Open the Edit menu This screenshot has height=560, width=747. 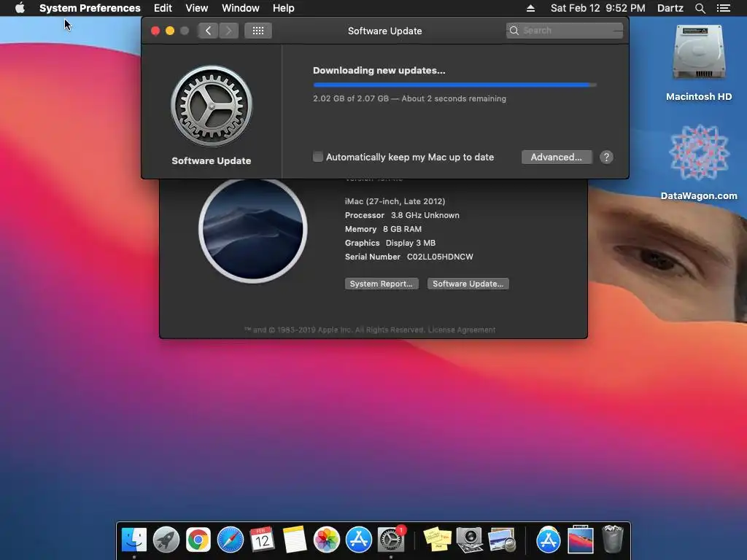[x=163, y=8]
